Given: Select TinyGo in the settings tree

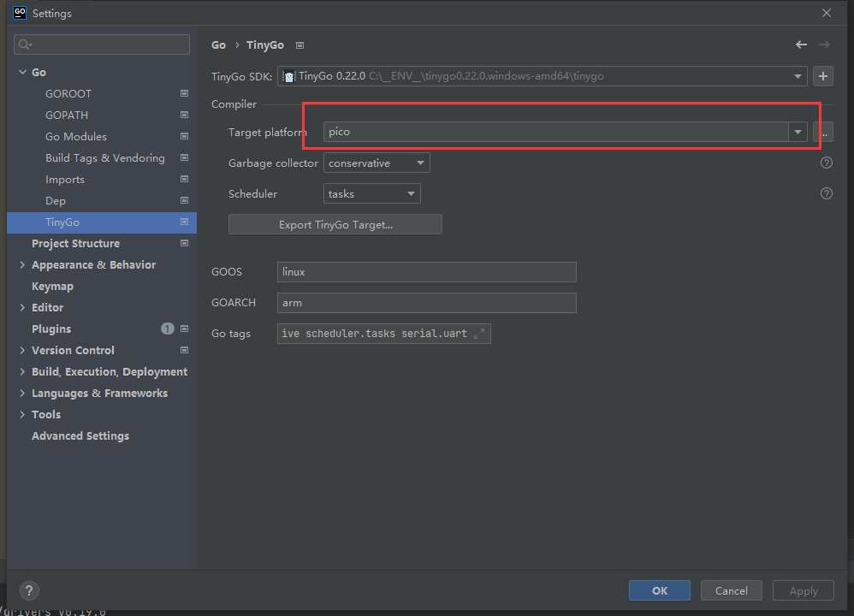Looking at the screenshot, I should coord(102,222).
